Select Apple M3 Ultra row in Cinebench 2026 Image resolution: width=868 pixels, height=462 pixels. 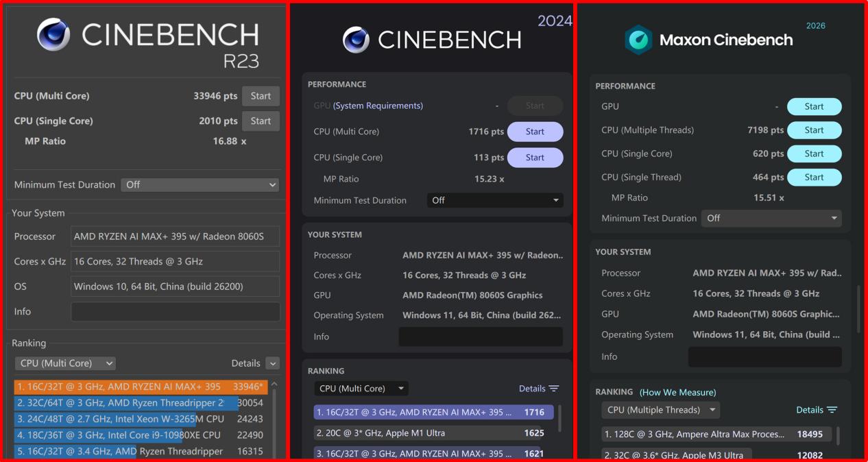click(717, 454)
